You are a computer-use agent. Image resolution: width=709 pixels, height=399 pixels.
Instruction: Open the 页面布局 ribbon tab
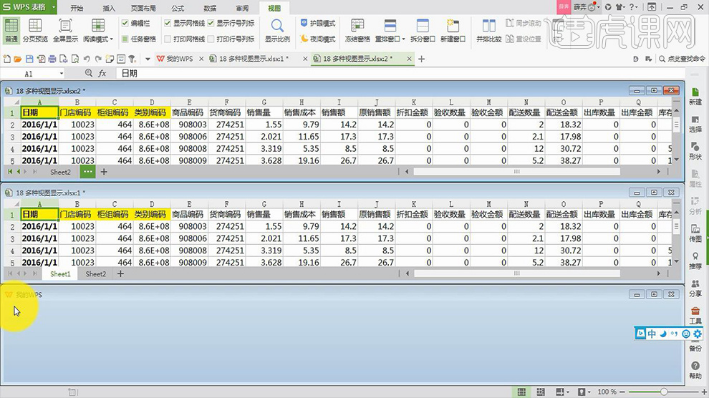143,8
